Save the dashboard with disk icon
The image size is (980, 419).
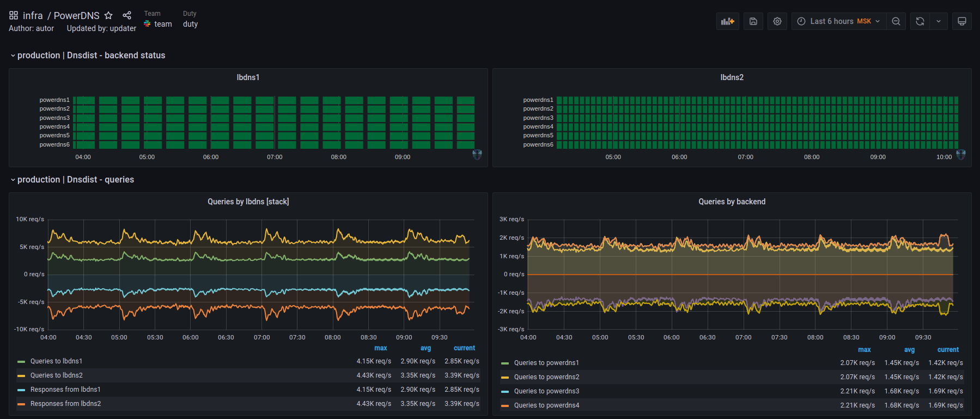(753, 21)
